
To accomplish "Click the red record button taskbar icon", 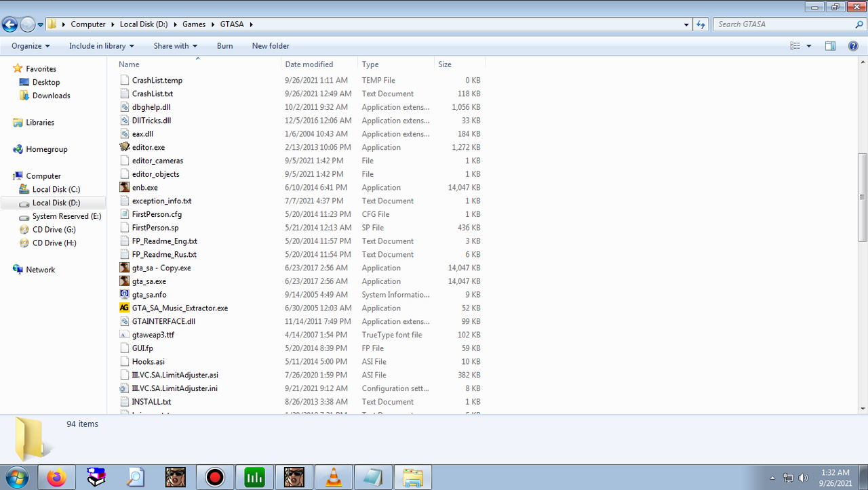I will (215, 477).
